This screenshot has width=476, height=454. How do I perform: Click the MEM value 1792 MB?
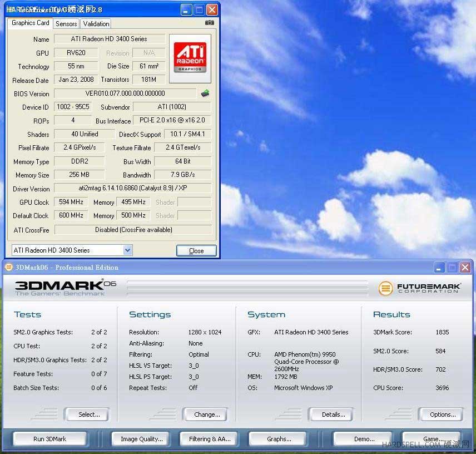coord(286,377)
